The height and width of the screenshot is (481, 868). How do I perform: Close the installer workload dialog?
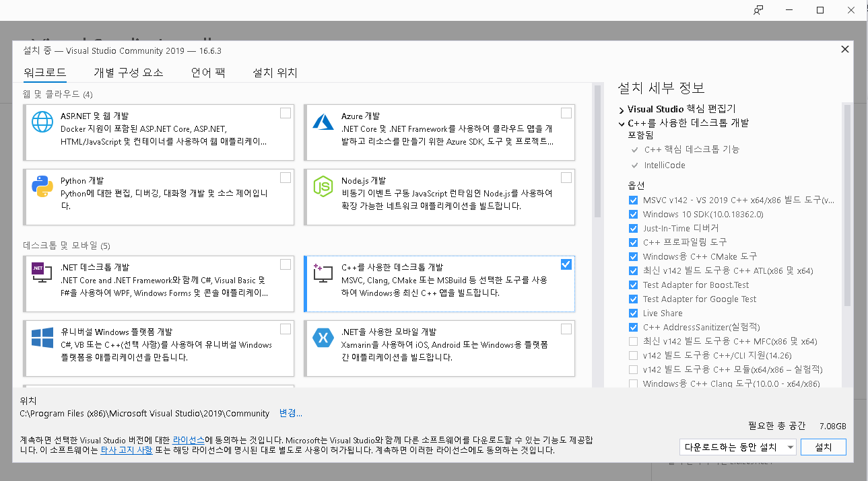844,49
